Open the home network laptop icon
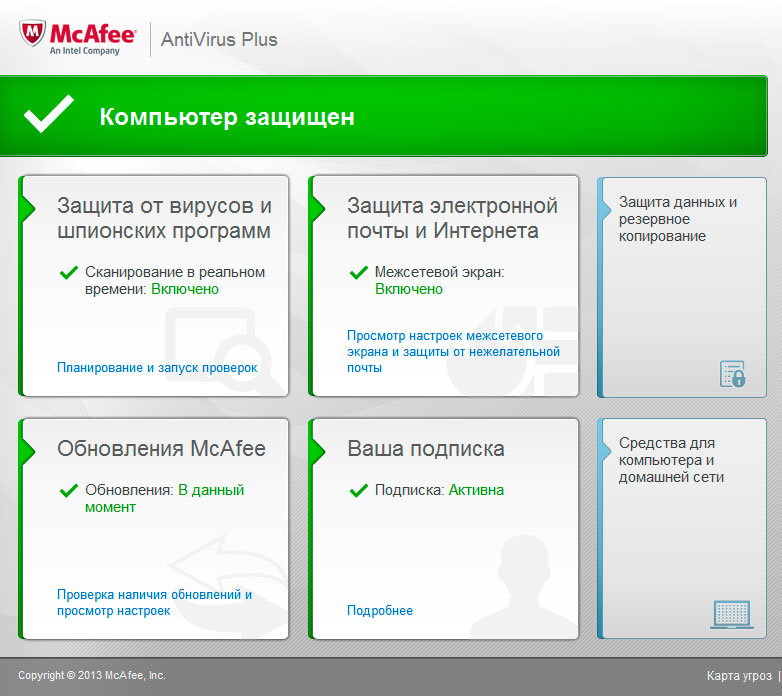Screen dimensions: 782x696 pyautogui.click(x=732, y=615)
